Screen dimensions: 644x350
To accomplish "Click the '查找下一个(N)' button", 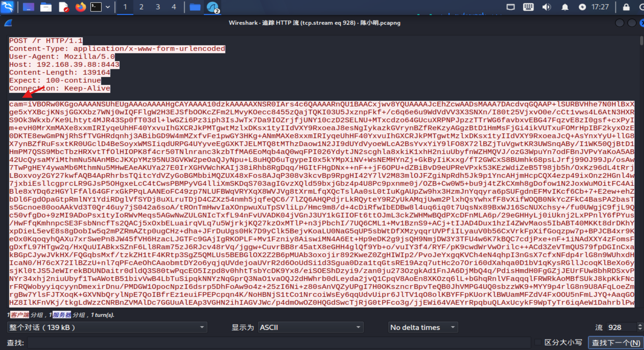I will pyautogui.click(x=616, y=343).
